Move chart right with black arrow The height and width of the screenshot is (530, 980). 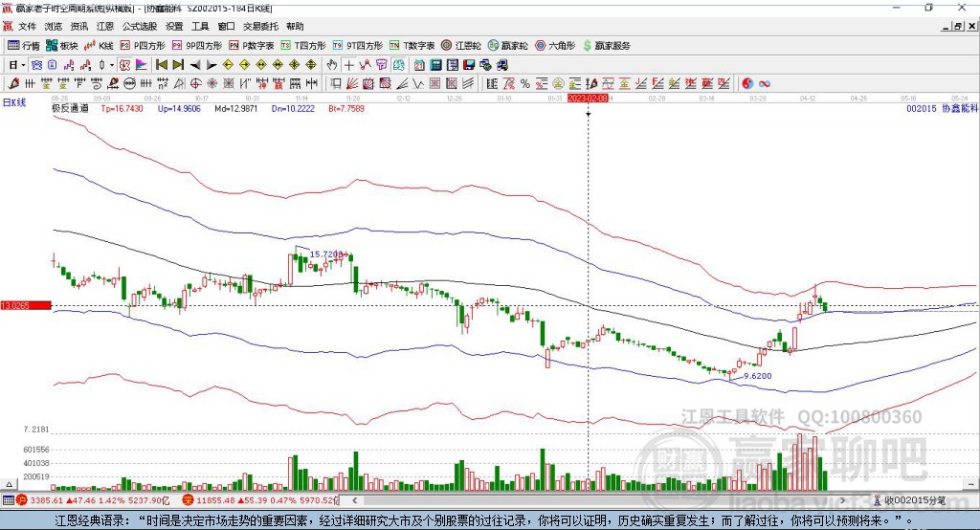tap(212, 65)
